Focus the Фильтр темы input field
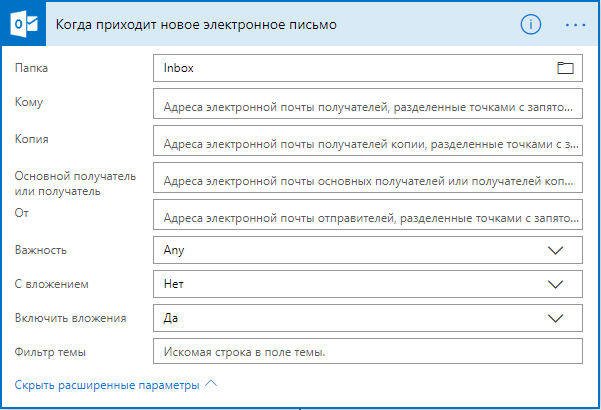Image resolution: width=601 pixels, height=410 pixels. (x=368, y=351)
